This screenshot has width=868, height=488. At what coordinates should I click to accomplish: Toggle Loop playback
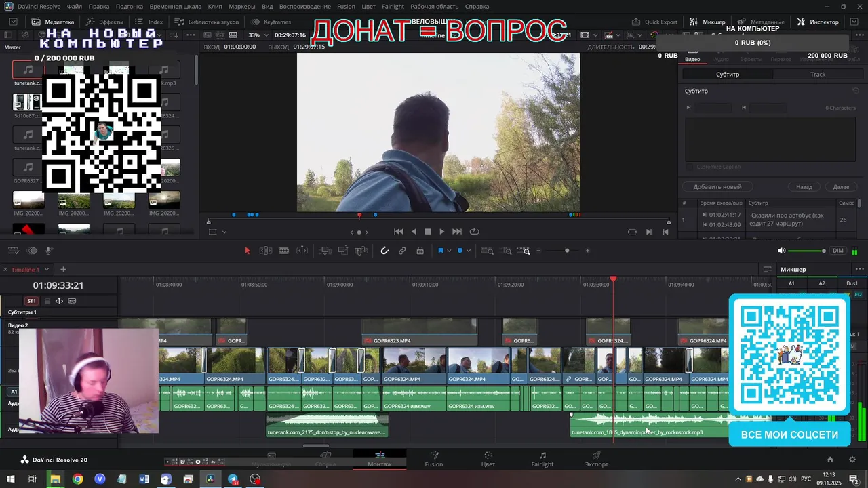click(x=474, y=232)
